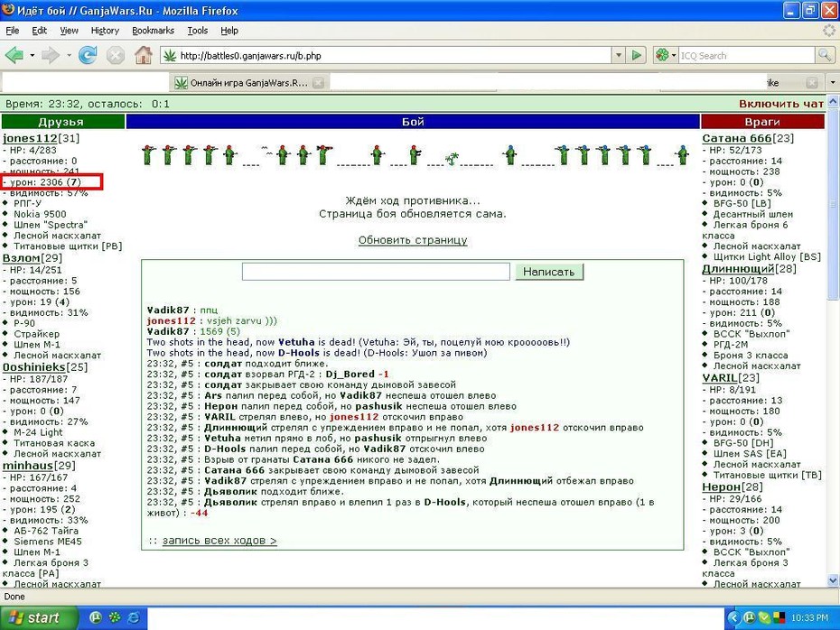
Task: Close the rightmost tab ending in 'ike'
Action: tap(812, 82)
